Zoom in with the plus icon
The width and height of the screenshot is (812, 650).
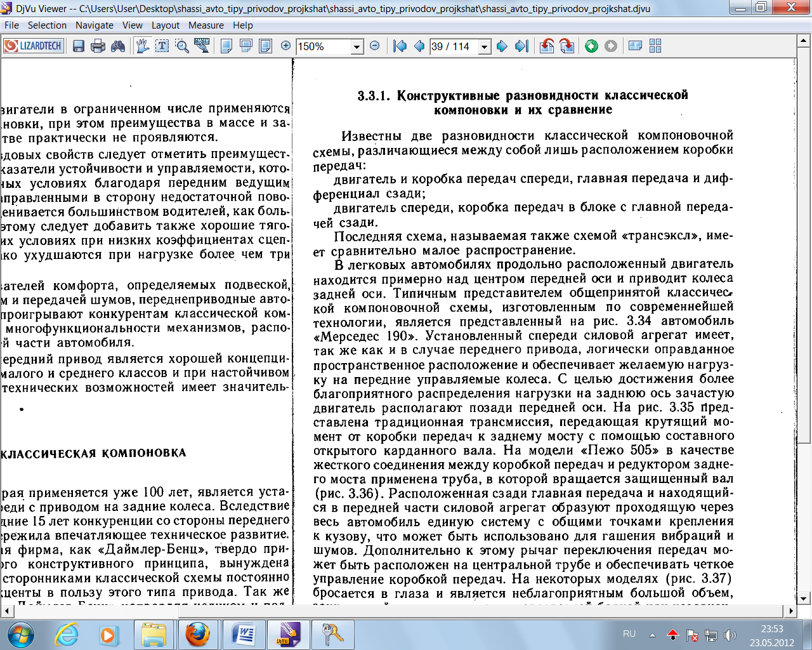pyautogui.click(x=286, y=46)
